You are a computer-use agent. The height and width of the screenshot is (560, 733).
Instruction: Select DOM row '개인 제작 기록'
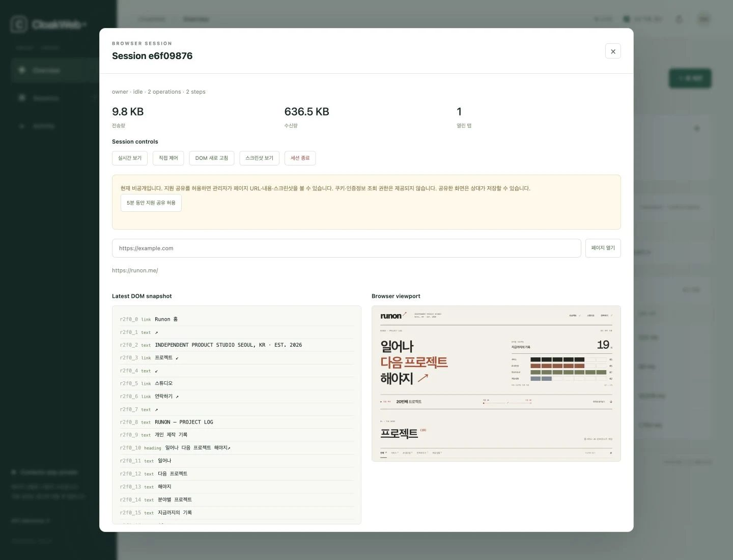click(x=237, y=435)
